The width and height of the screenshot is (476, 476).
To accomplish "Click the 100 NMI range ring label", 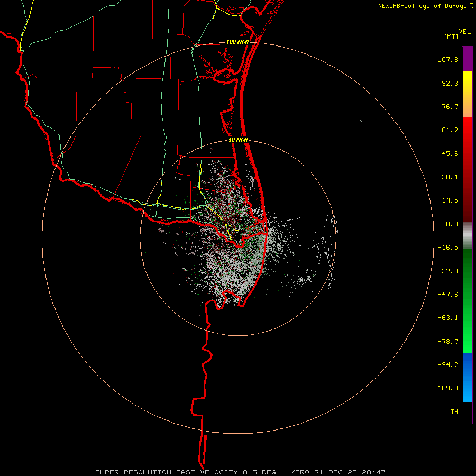I will (x=237, y=42).
